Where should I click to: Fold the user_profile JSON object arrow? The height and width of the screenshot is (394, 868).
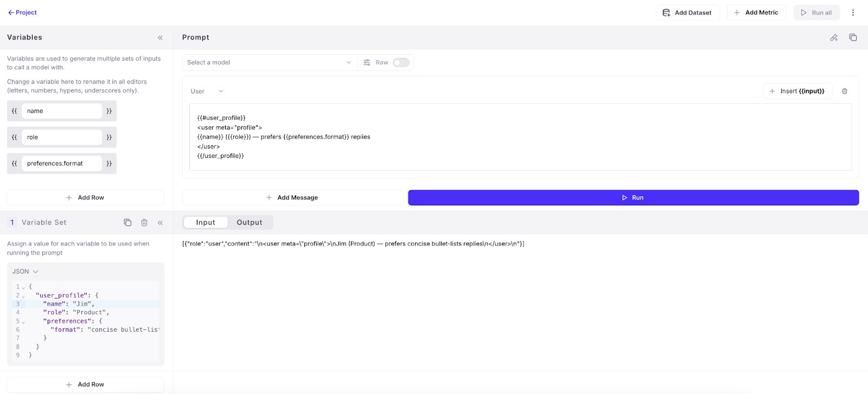point(23,296)
